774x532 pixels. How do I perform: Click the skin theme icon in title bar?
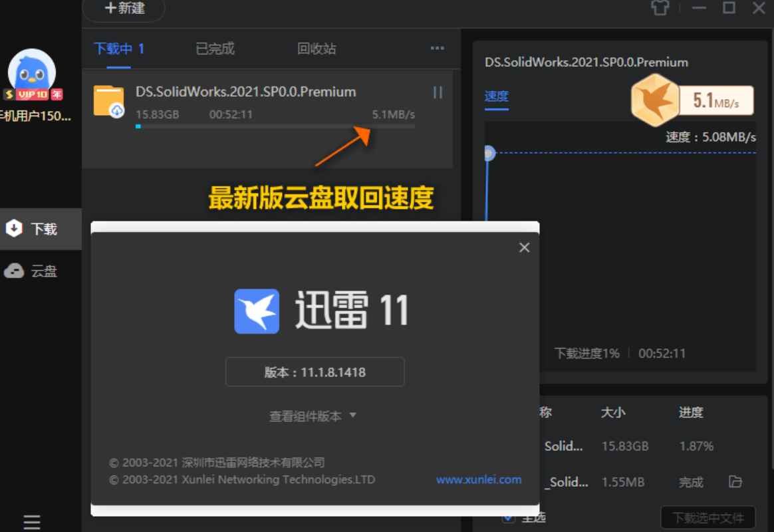point(660,8)
